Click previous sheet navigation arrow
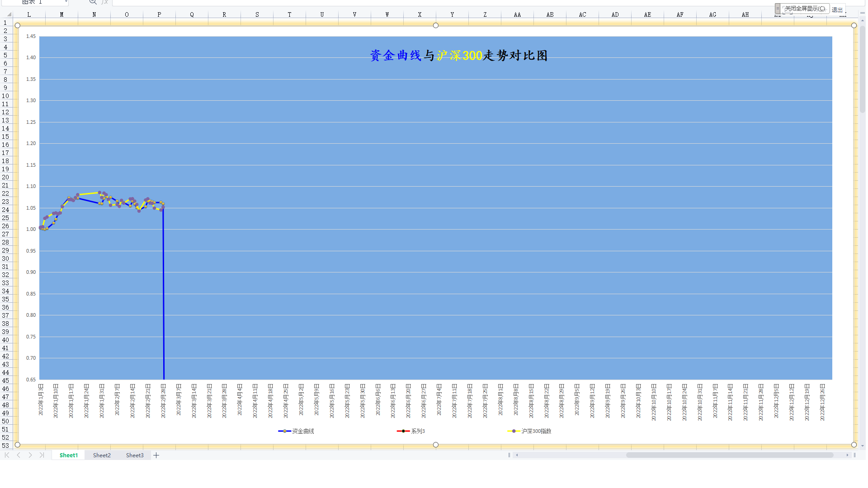Screen dimensions: 868x488 (19, 455)
